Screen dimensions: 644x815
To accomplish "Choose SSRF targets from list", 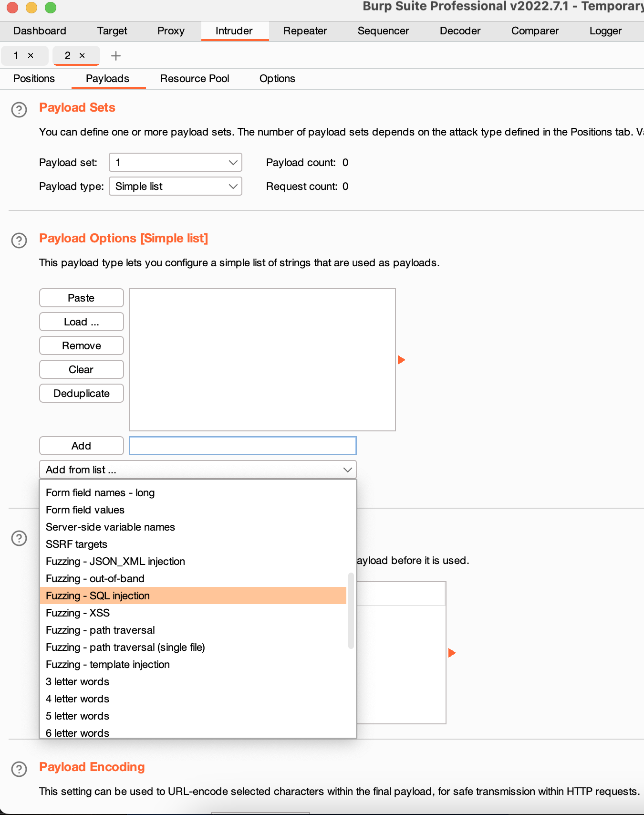I will pyautogui.click(x=194, y=544).
